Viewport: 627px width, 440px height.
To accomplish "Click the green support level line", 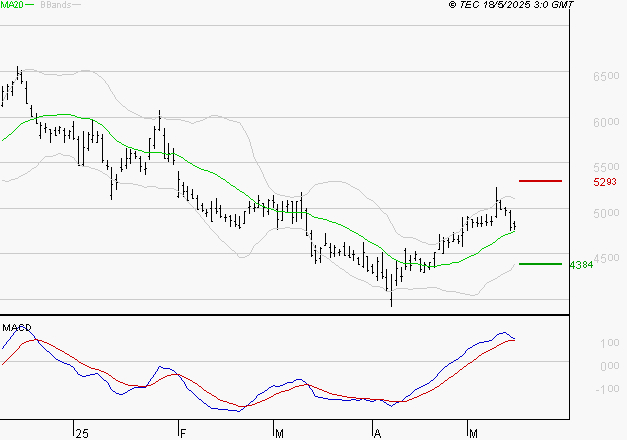I will 540,264.
